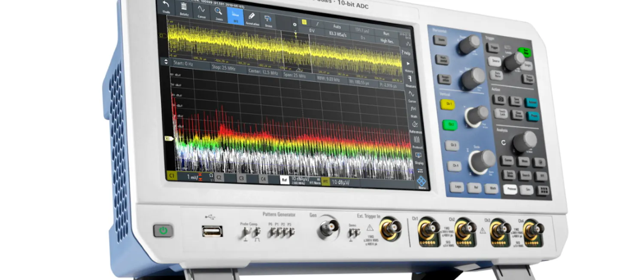Image resolution: width=644 pixels, height=280 pixels.
Task: Toggle the Auto Norm trigger key
Action: click(x=496, y=75)
